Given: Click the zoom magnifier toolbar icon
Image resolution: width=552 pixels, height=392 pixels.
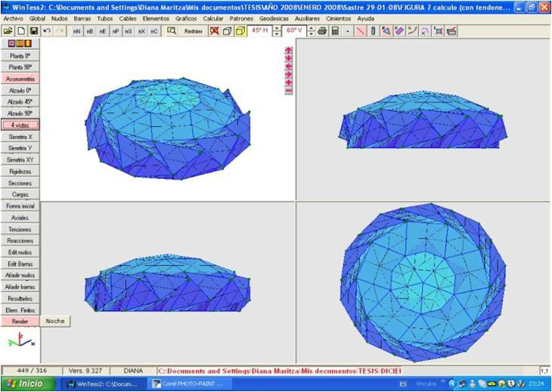Looking at the screenshot, I should click(172, 31).
